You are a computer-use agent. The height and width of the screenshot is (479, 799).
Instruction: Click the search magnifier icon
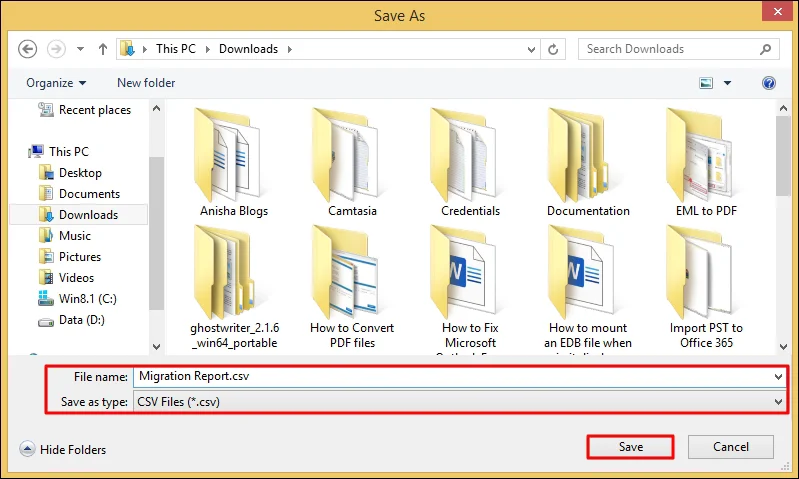tap(765, 49)
